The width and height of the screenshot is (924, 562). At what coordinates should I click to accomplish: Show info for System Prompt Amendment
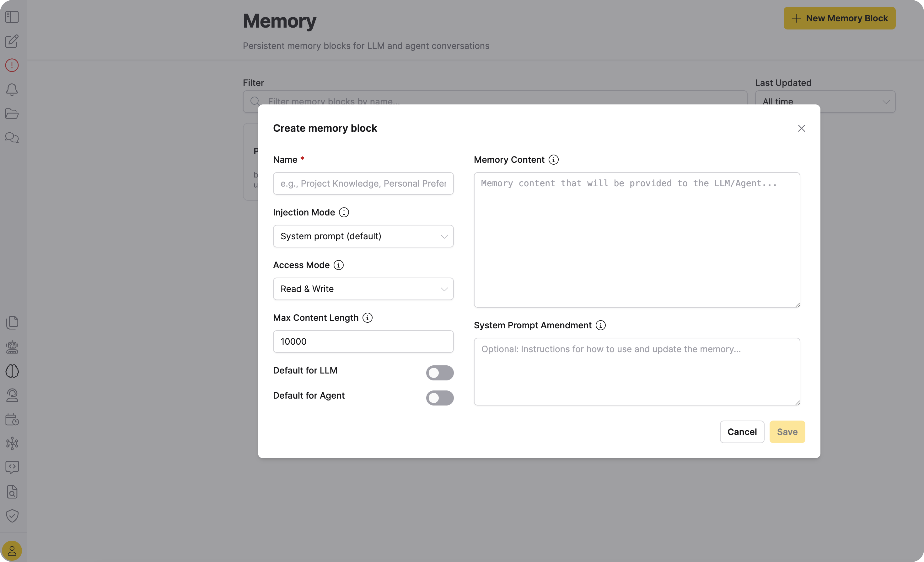(x=601, y=325)
